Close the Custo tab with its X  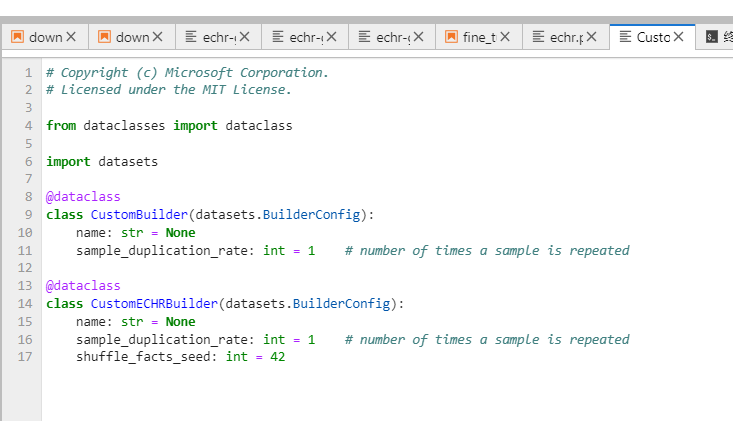pos(679,36)
